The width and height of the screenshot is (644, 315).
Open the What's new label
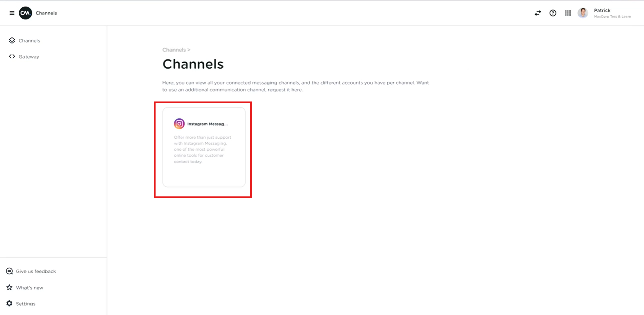coord(30,288)
